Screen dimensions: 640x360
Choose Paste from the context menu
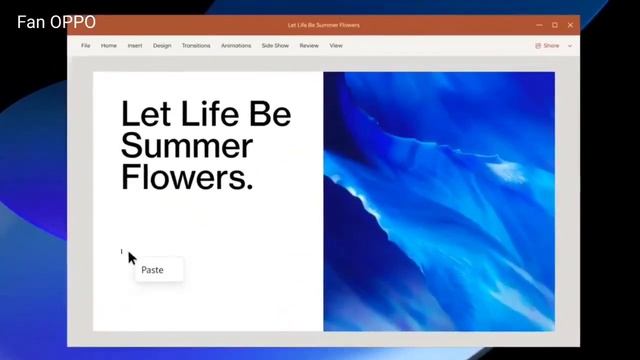[x=159, y=270]
